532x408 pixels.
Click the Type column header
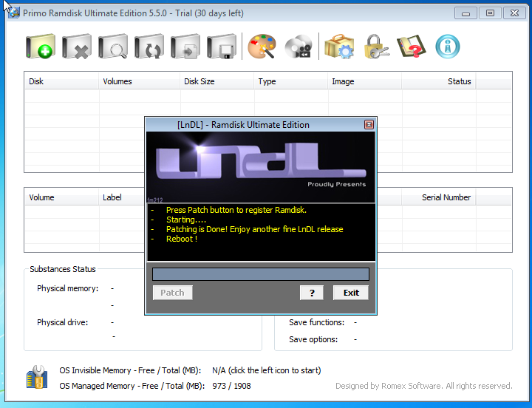pyautogui.click(x=291, y=81)
